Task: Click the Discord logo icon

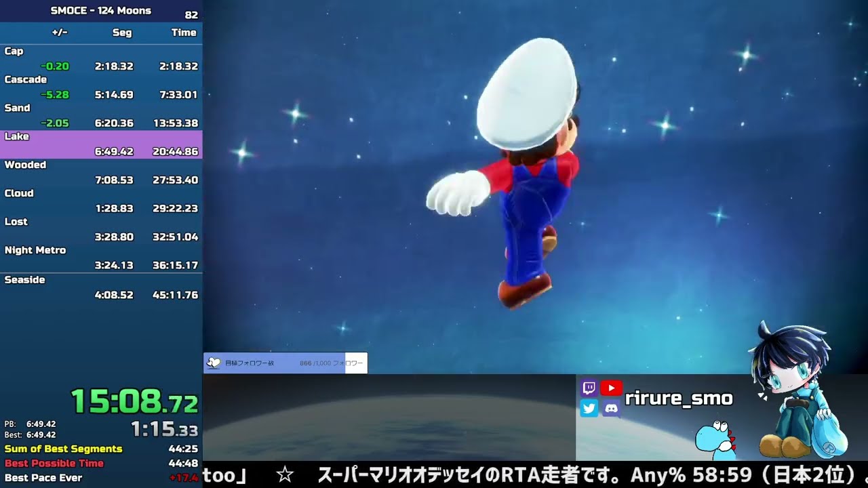Action: coord(611,408)
